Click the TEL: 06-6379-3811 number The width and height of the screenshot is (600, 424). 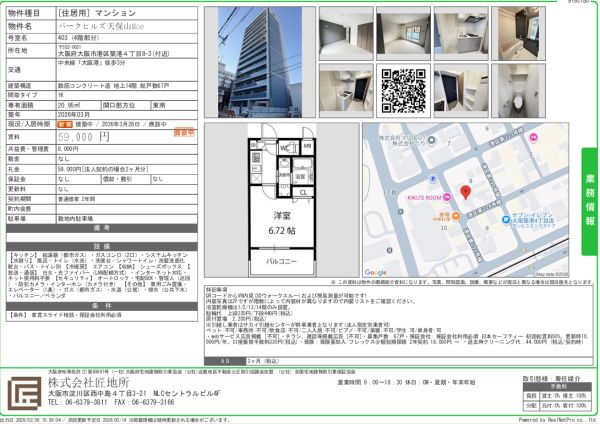[78, 402]
